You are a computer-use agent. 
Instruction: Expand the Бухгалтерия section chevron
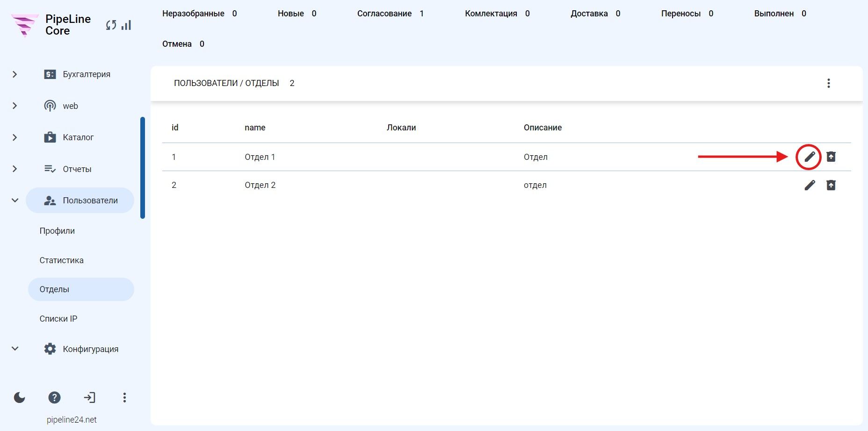tap(15, 74)
